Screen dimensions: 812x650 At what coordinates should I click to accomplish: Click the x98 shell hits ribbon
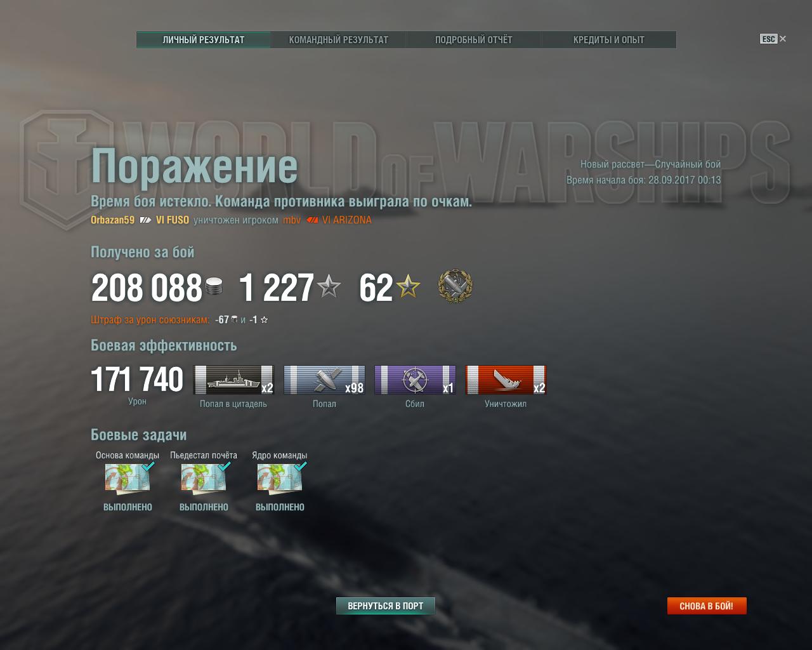click(324, 380)
